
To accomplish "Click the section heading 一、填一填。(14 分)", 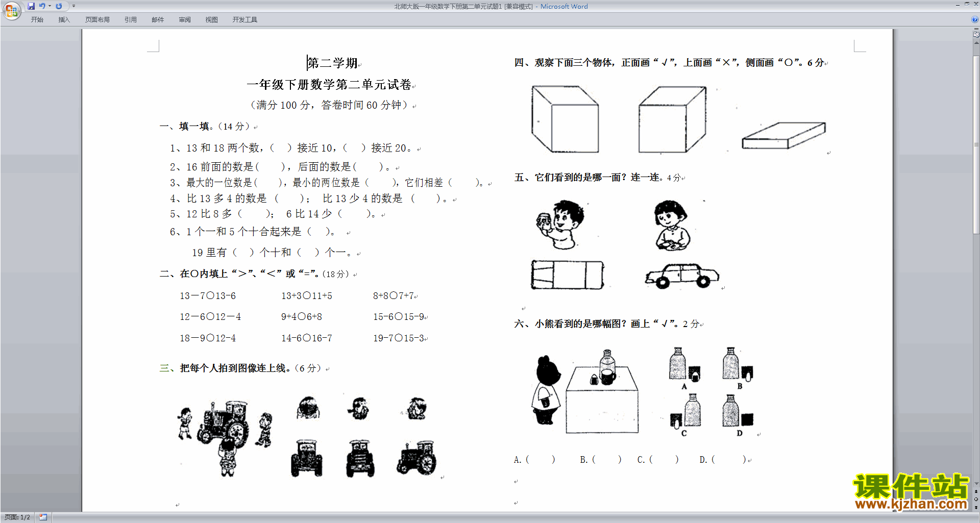I will pos(205,127).
